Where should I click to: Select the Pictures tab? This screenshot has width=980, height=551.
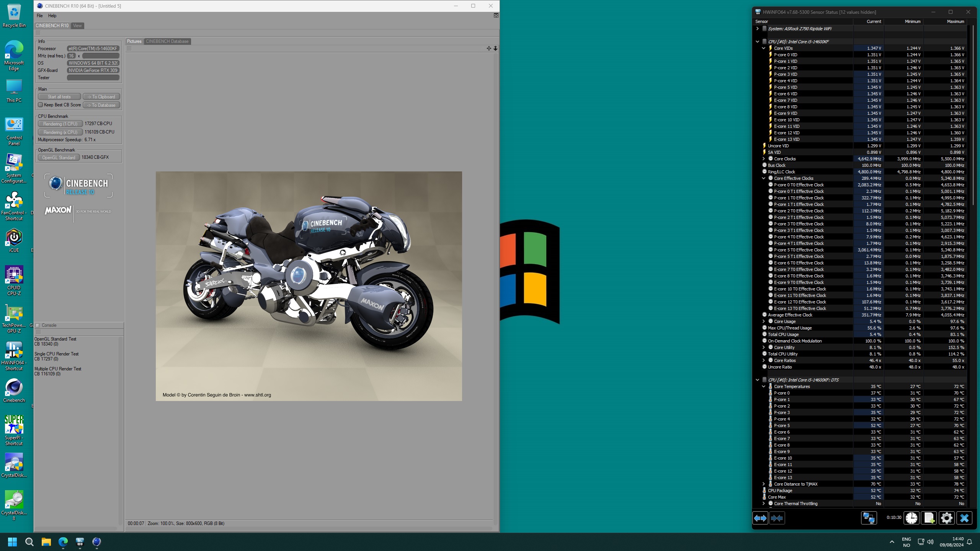click(x=134, y=41)
